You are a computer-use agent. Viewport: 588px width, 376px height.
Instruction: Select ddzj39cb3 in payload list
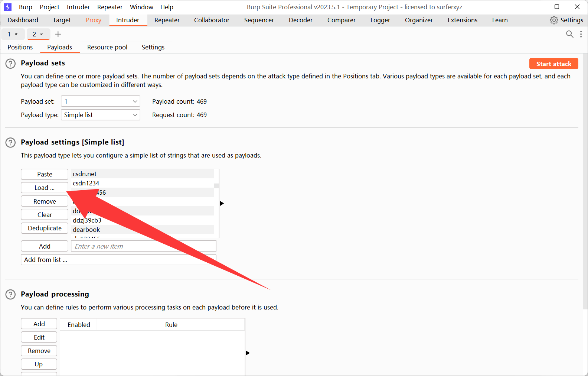(x=143, y=220)
